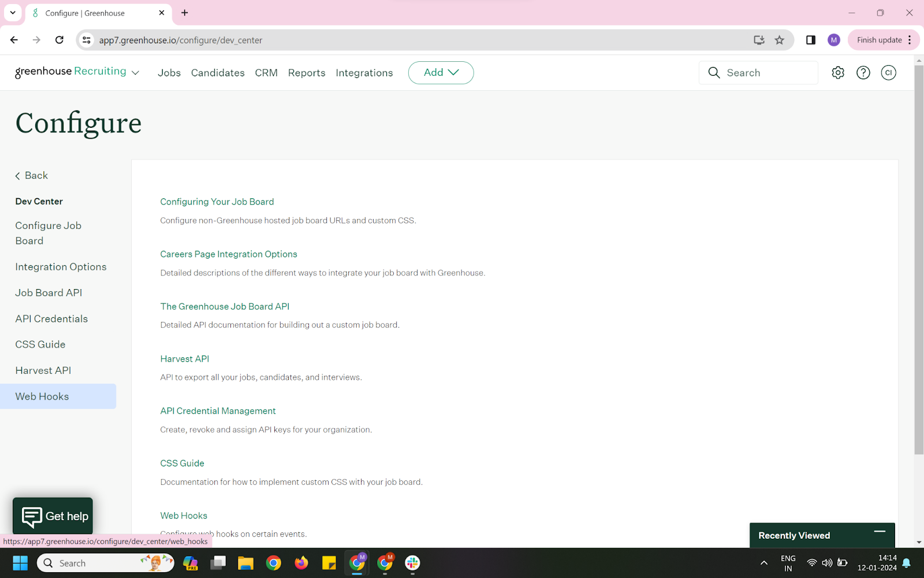The height and width of the screenshot is (578, 924).
Task: Open the Configure settings gear icon
Action: [838, 73]
